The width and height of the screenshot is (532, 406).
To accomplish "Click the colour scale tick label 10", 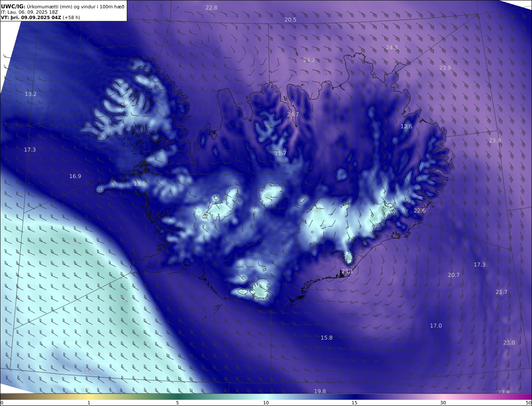I will click(266, 403).
